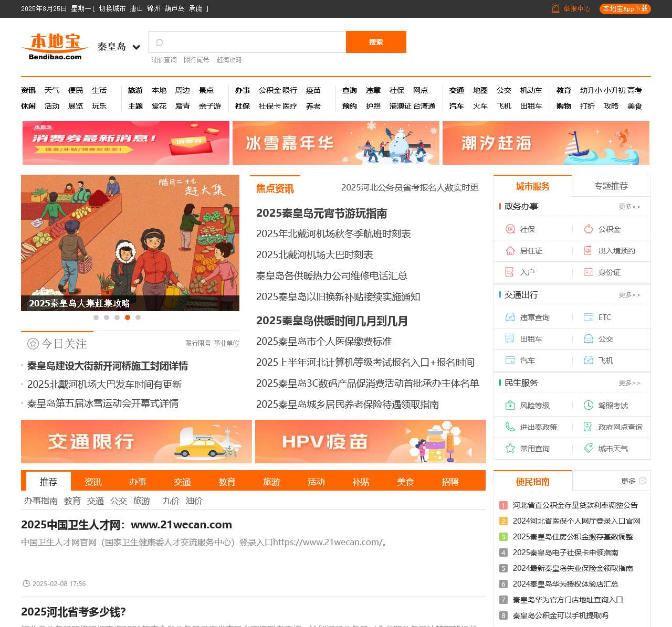Viewport: 672px width, 627px height.
Task: Click the 社保 icon in 政务办事
Action: click(510, 229)
